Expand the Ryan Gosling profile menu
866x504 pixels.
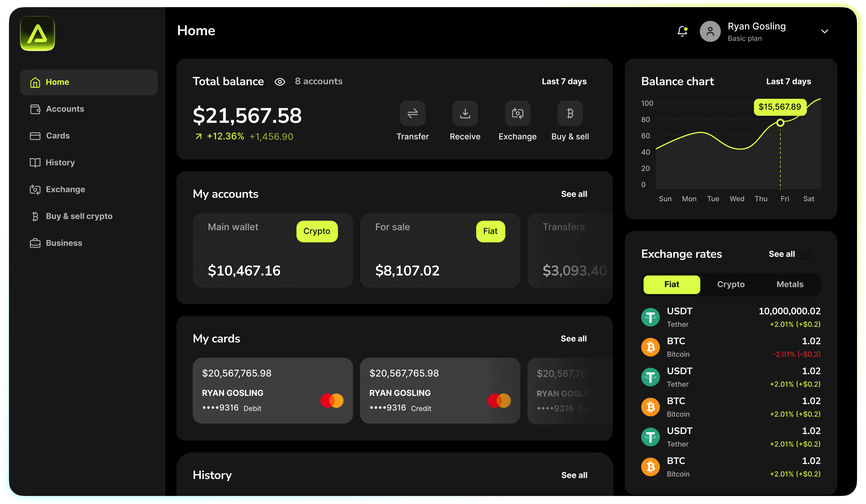pos(825,31)
